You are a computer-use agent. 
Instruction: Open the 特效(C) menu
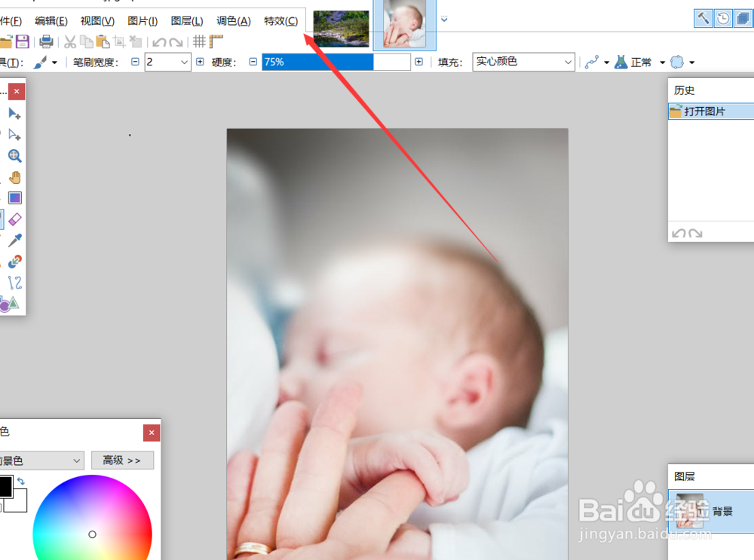280,21
